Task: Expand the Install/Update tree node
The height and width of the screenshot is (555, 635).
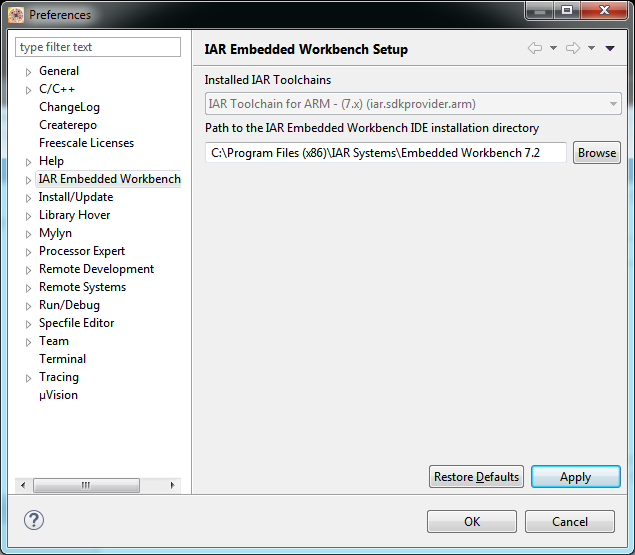Action: (x=28, y=198)
